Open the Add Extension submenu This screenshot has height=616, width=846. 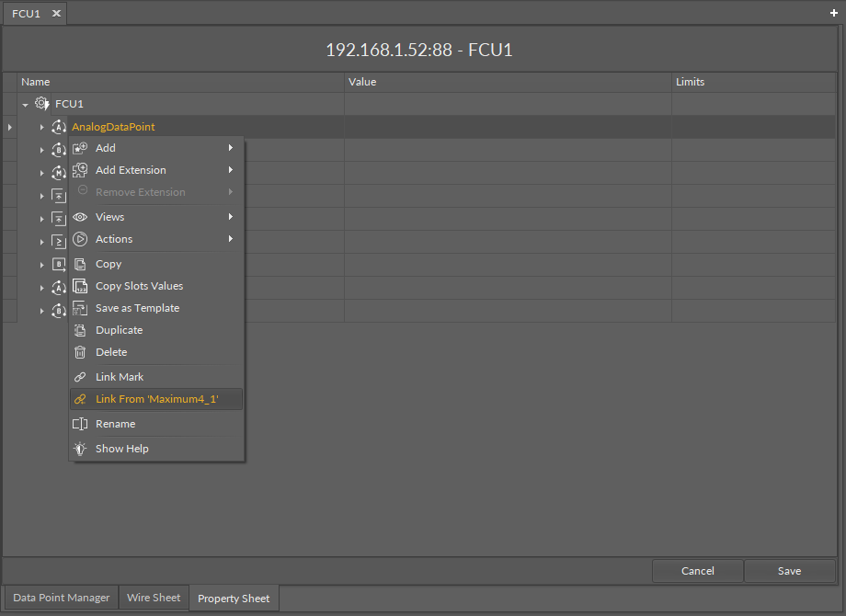click(x=131, y=170)
